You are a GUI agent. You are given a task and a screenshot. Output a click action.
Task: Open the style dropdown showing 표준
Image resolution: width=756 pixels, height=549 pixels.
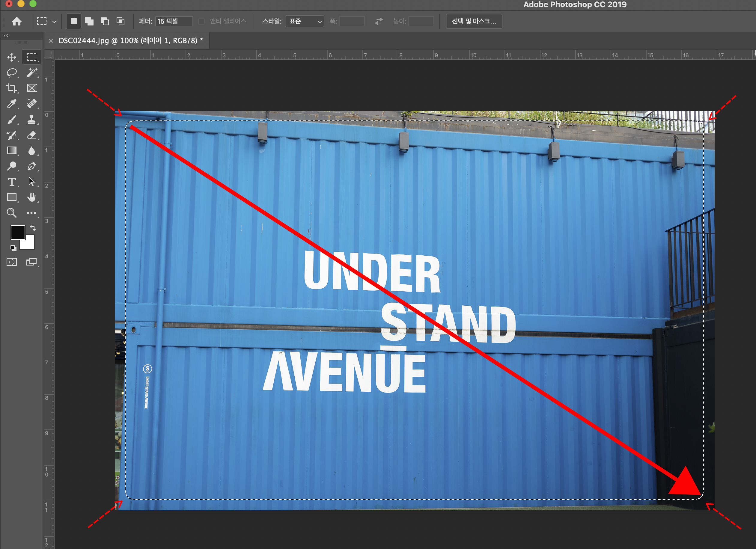[305, 21]
